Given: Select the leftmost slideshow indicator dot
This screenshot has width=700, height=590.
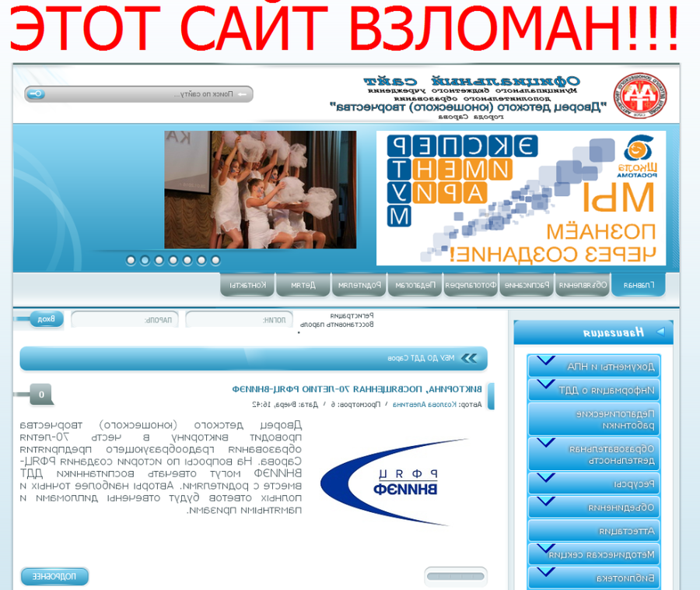Looking at the screenshot, I should [x=131, y=260].
